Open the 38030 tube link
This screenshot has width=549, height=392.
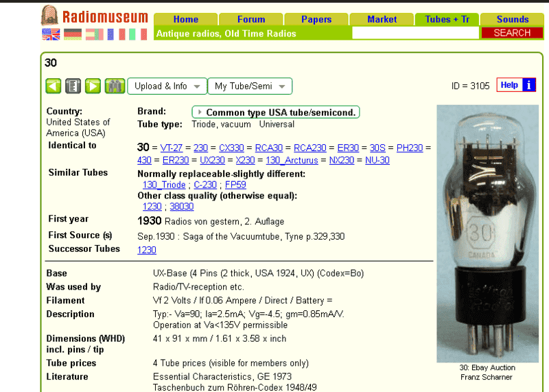tap(182, 207)
